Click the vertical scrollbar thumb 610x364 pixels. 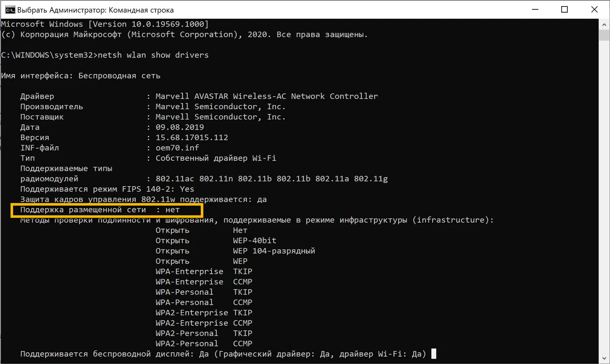(x=604, y=35)
